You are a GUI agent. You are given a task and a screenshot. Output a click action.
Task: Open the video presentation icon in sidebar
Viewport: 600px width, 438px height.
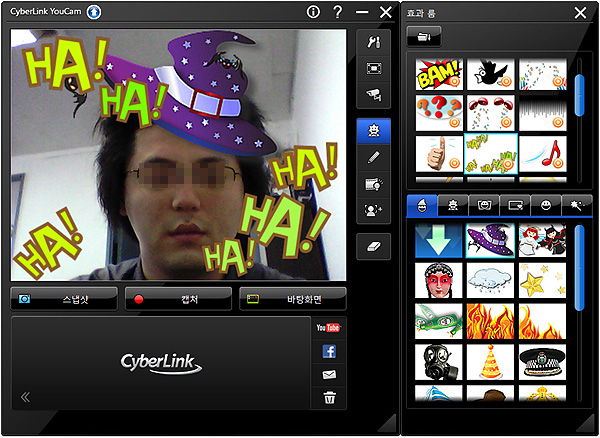click(x=373, y=184)
